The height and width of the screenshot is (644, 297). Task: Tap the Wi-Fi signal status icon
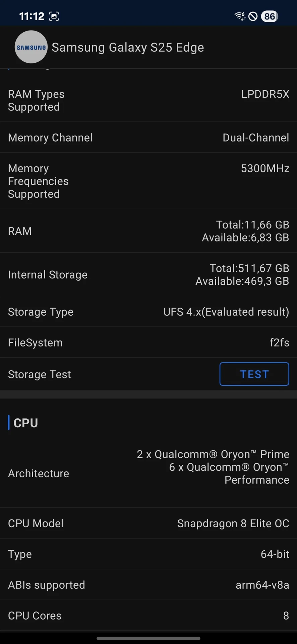coord(240,16)
